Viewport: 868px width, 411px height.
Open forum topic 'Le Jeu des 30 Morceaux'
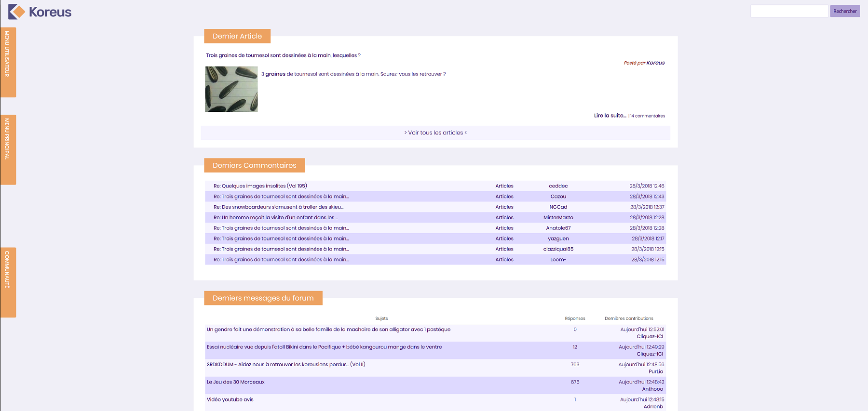pyautogui.click(x=236, y=382)
